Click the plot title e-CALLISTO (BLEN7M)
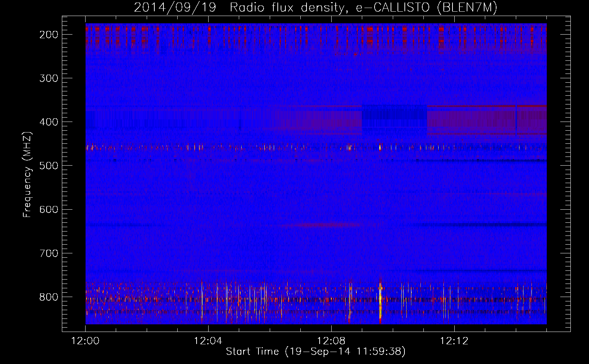Viewport: 589px width, 364px height. 426,8
